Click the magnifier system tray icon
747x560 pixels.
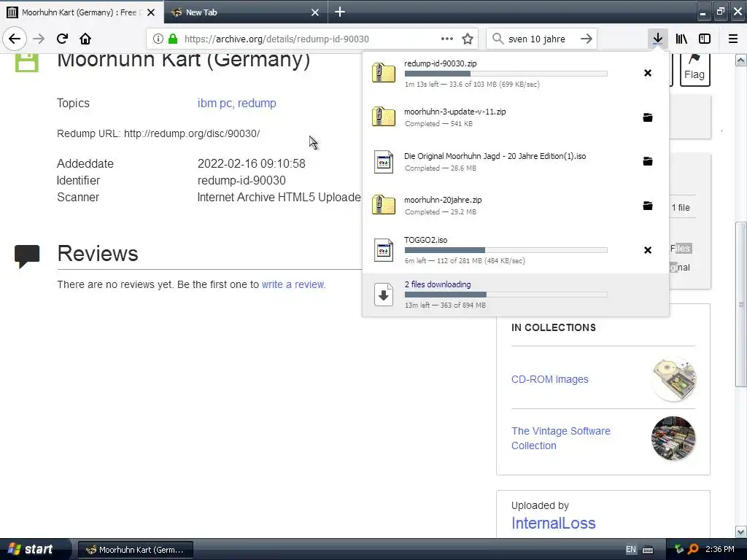click(x=693, y=549)
